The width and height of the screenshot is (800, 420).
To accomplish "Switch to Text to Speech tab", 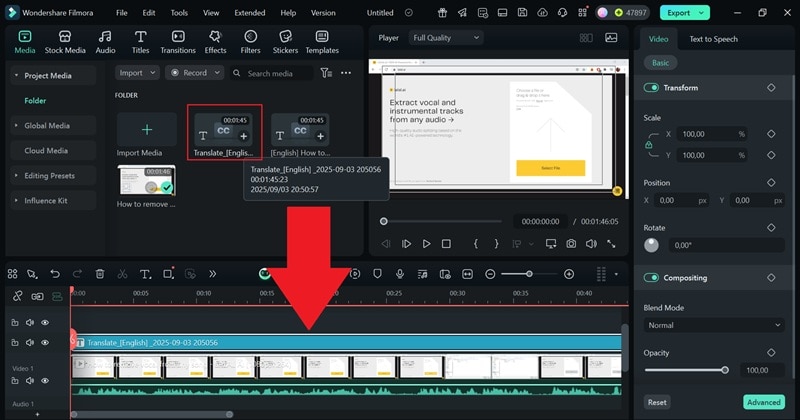I will [x=713, y=39].
